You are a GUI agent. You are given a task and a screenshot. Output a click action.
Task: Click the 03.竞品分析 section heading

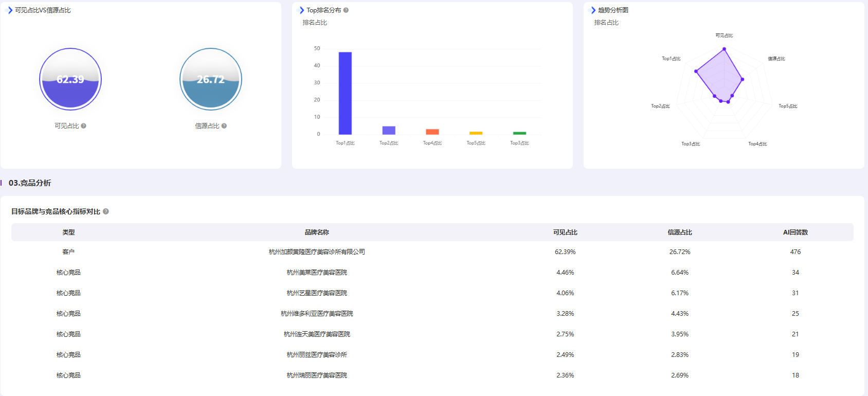tap(30, 183)
